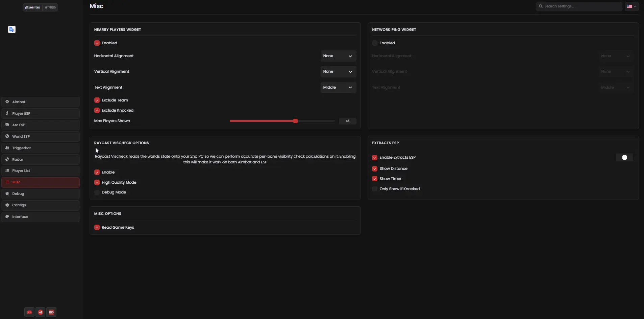
Task: Click the @zesiraa username badge
Action: [33, 7]
